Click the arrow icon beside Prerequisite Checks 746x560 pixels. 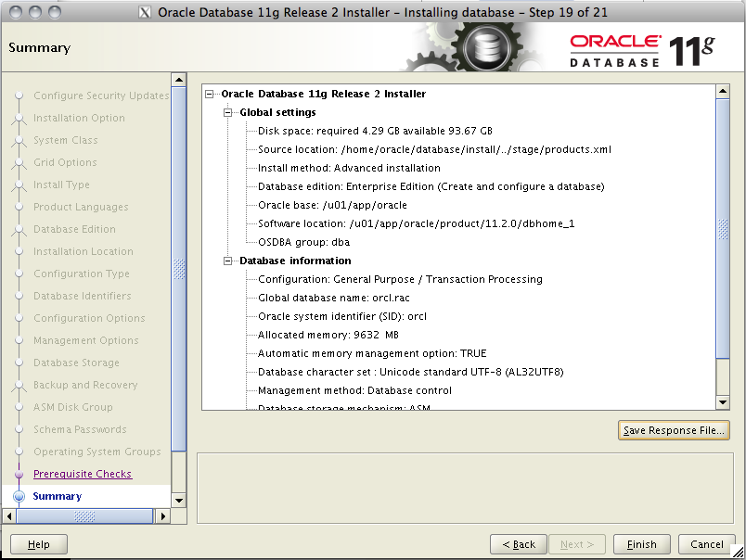pos(20,473)
